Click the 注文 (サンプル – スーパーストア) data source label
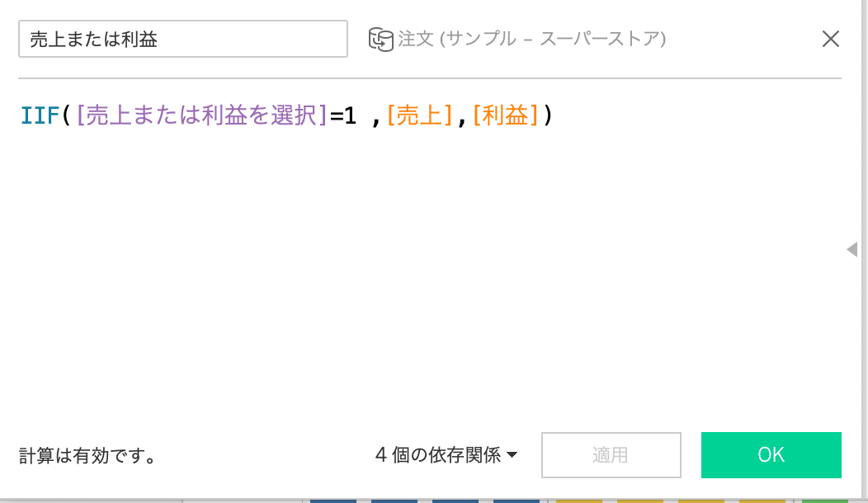Image resolution: width=868 pixels, height=503 pixels. pyautogui.click(x=532, y=39)
